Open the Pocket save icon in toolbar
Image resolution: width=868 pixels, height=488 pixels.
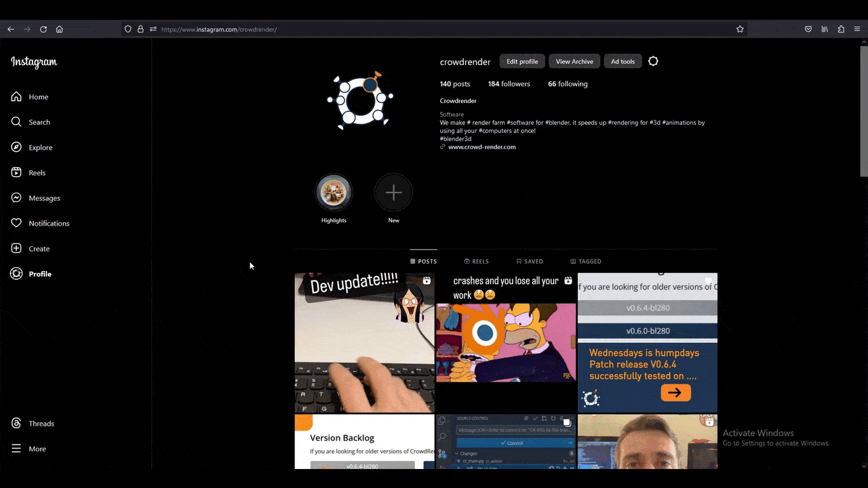[808, 29]
